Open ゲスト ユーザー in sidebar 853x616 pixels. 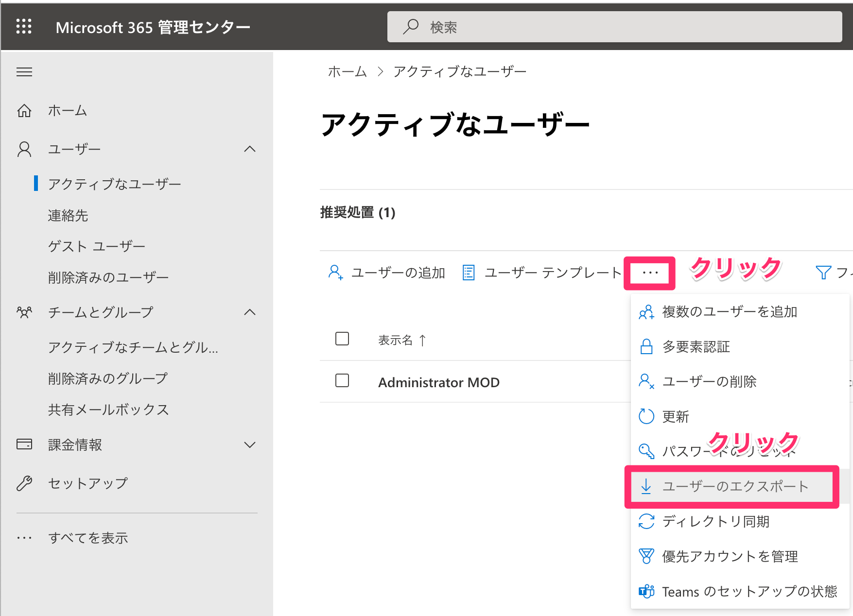97,246
